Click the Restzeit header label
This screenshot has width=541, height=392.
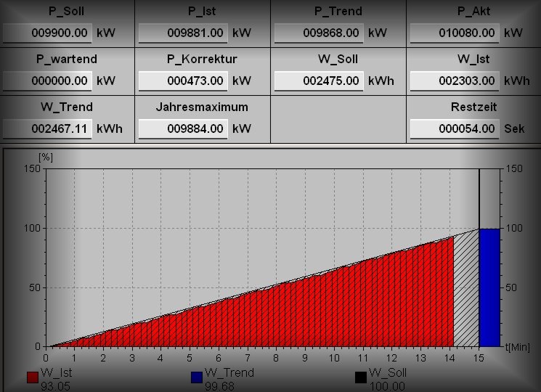[473, 107]
